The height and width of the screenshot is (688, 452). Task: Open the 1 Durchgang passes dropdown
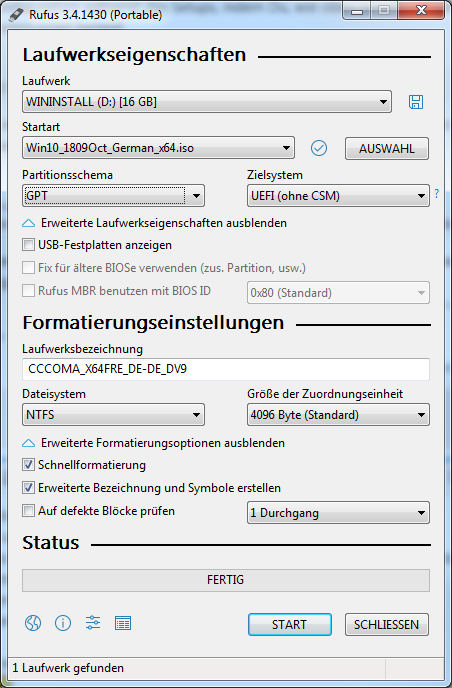(338, 512)
